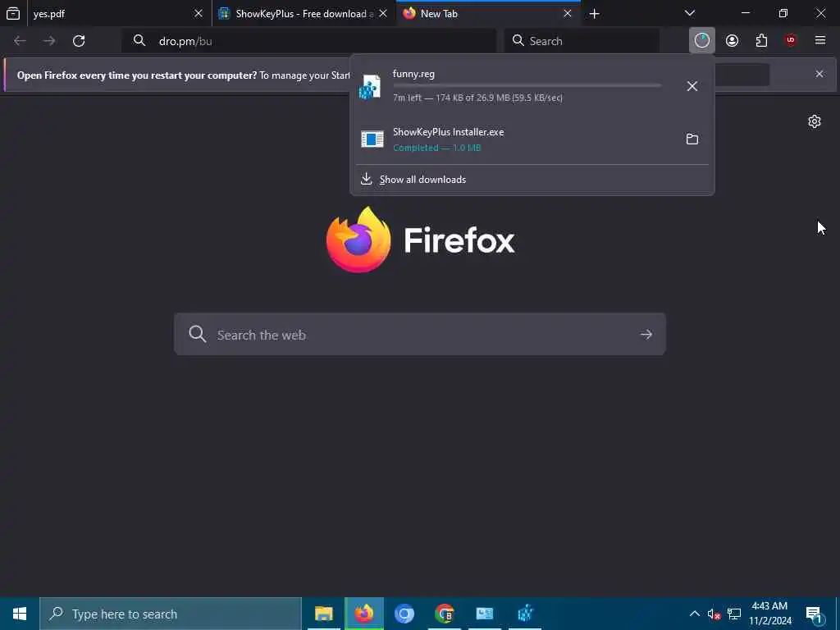Cancel the funny.reg download
The height and width of the screenshot is (630, 840).
[692, 86]
